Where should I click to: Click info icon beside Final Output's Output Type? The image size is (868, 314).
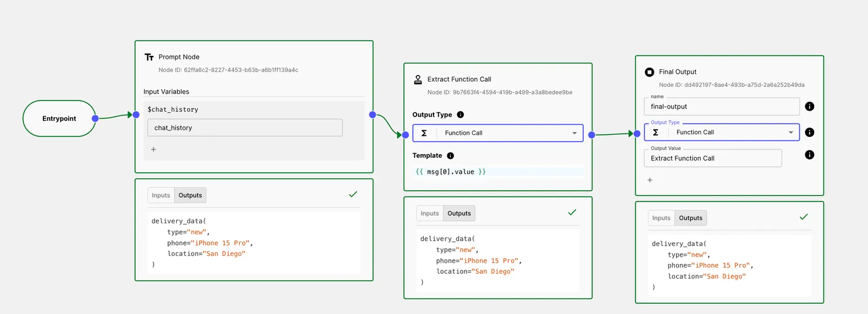[809, 132]
